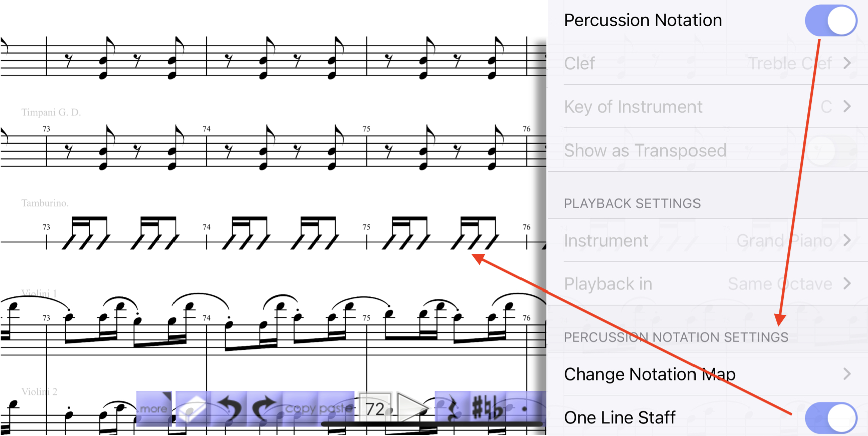The height and width of the screenshot is (436, 868).
Task: Select the dotted note tool
Action: click(x=524, y=409)
